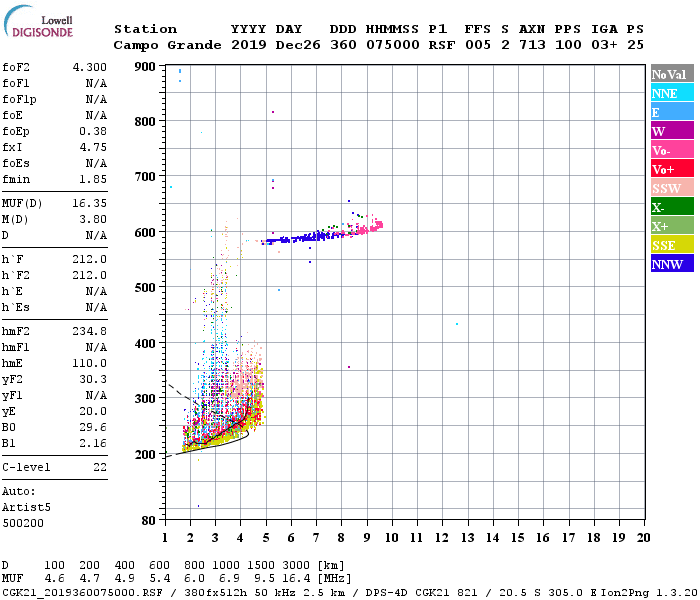Select the NNE cyan legend swatch
Image resolution: width=700 pixels, height=600 pixels.
(x=672, y=93)
